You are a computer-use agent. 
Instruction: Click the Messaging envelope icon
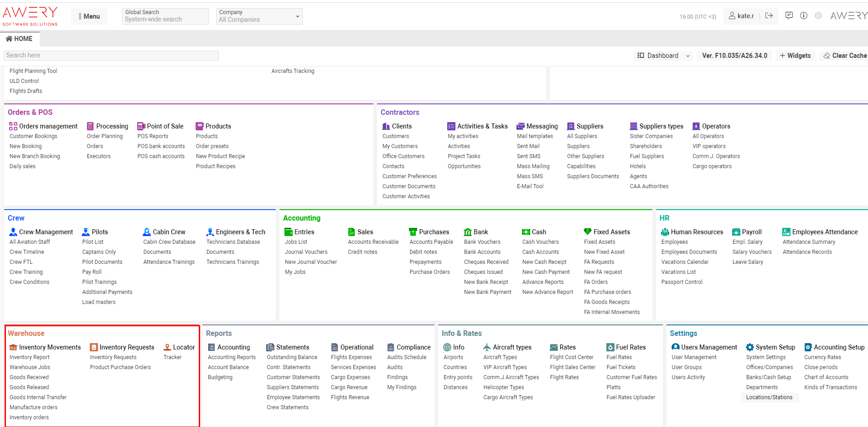521,126
